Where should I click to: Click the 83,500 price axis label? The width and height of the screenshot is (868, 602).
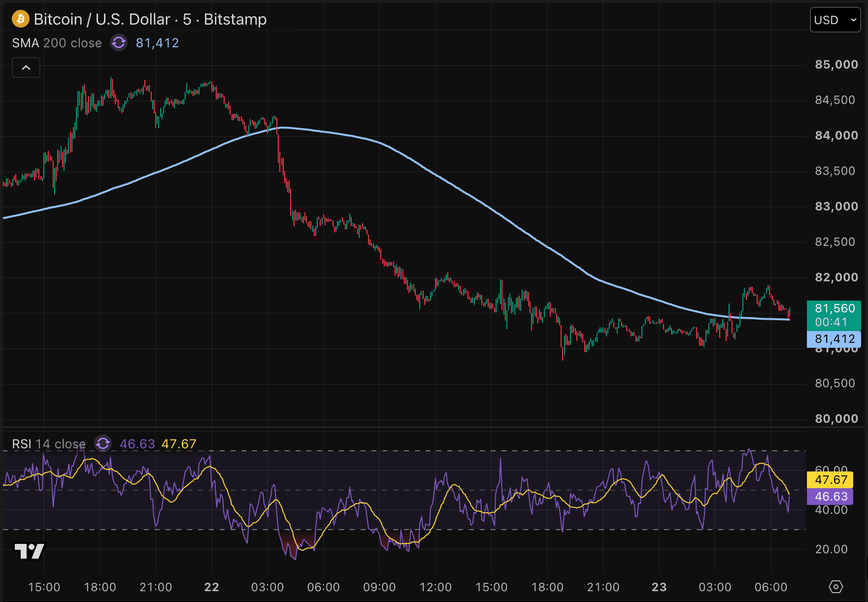(x=835, y=171)
